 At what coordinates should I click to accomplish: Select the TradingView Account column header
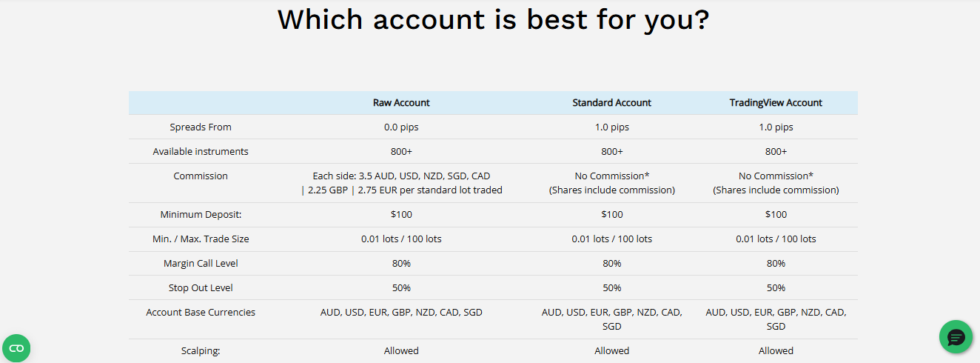776,103
